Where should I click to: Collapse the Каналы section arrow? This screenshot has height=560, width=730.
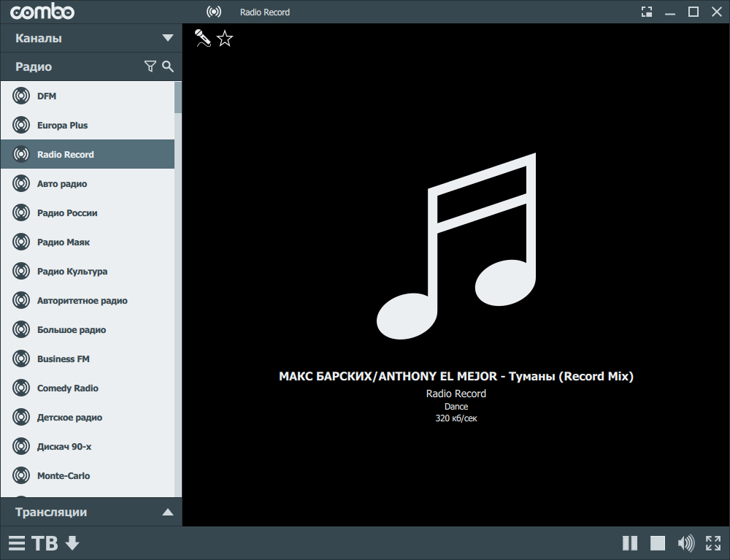(168, 38)
